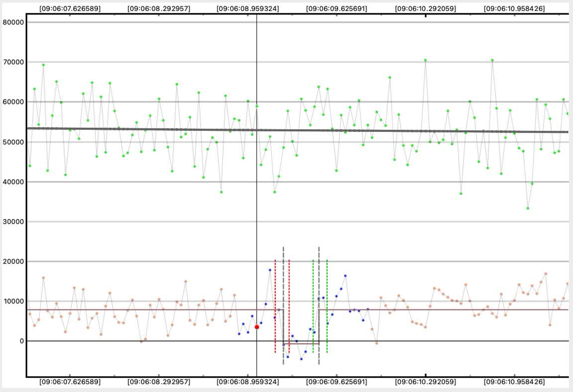This screenshot has width=573, height=392.
Task: Select the 50000 y-axis label
Action: [x=13, y=142]
